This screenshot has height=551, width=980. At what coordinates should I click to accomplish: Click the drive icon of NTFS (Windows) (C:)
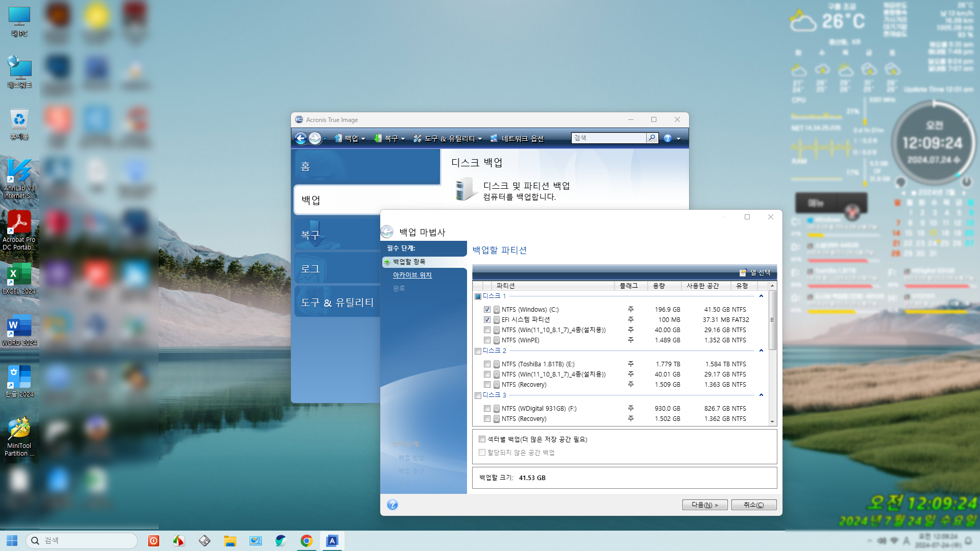(x=496, y=310)
